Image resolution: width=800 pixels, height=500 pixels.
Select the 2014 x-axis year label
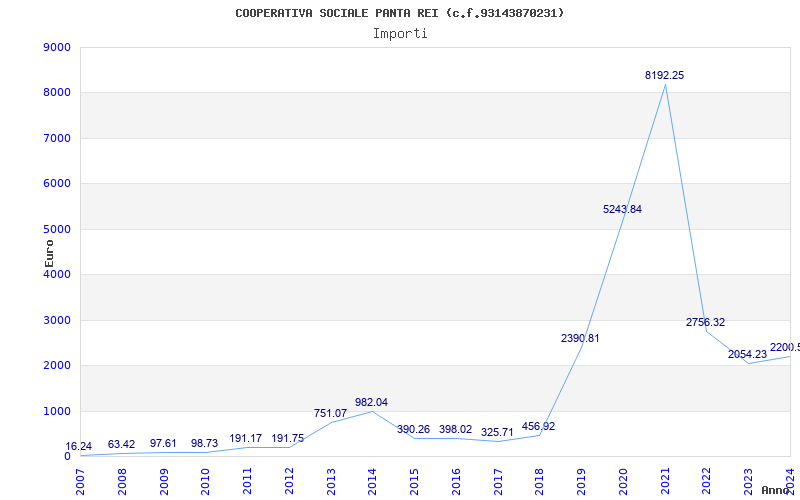point(373,481)
